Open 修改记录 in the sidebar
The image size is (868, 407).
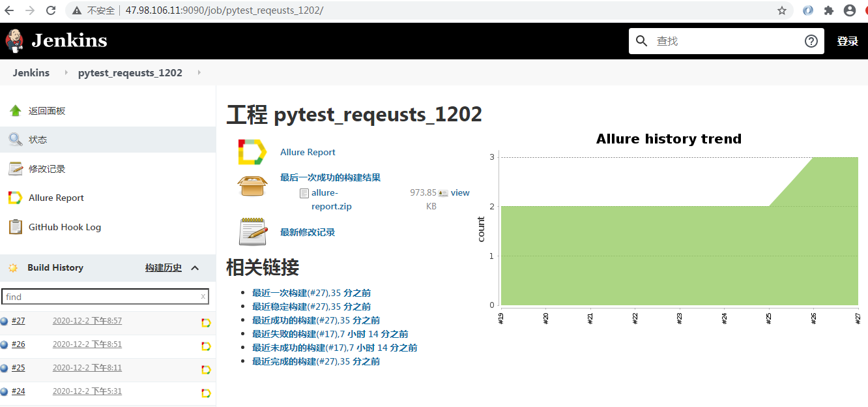point(47,169)
